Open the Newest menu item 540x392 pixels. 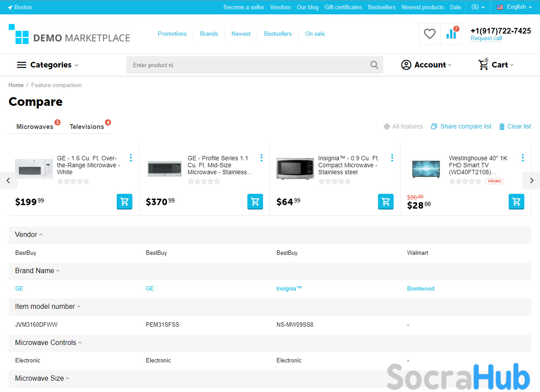point(241,34)
